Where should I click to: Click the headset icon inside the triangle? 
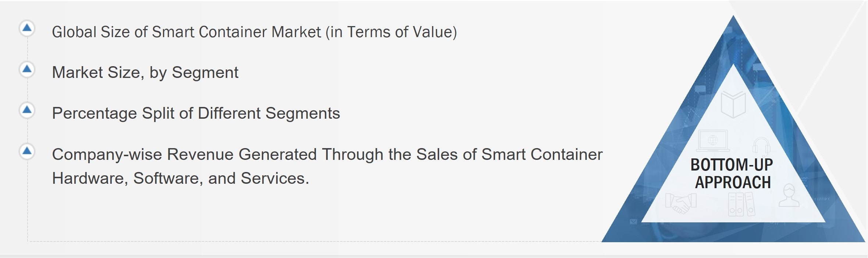(x=761, y=147)
